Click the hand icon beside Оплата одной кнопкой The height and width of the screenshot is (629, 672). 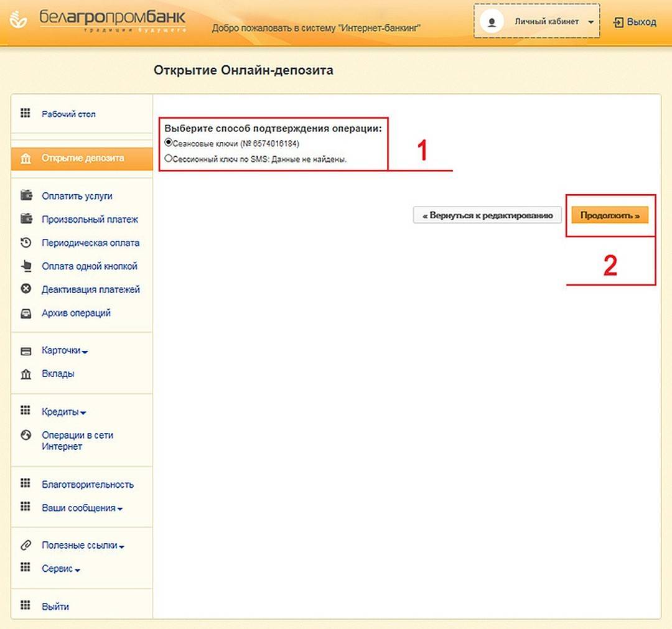point(26,266)
